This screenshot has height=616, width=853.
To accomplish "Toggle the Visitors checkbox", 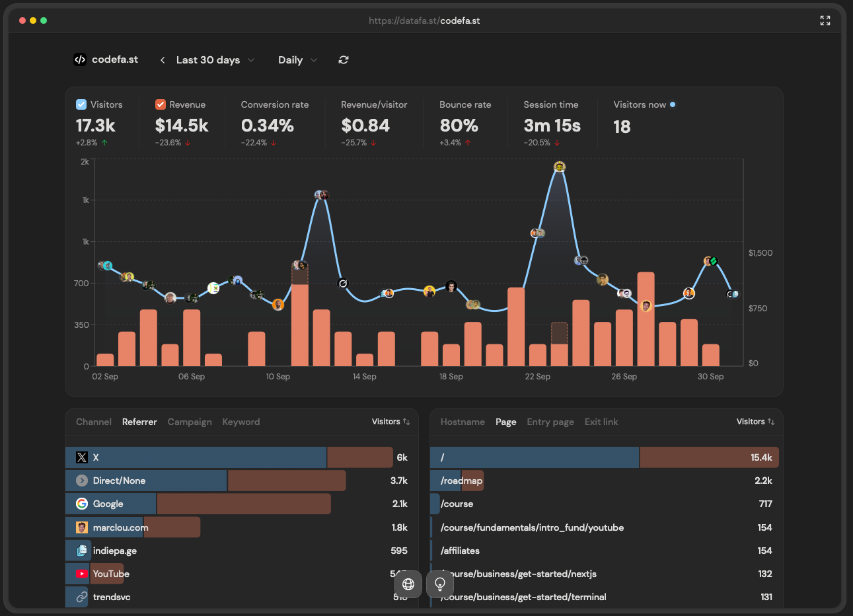I will (81, 104).
